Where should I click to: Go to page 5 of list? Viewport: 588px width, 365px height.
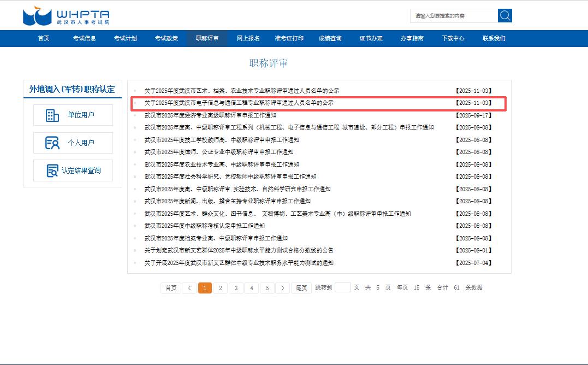[267, 288]
